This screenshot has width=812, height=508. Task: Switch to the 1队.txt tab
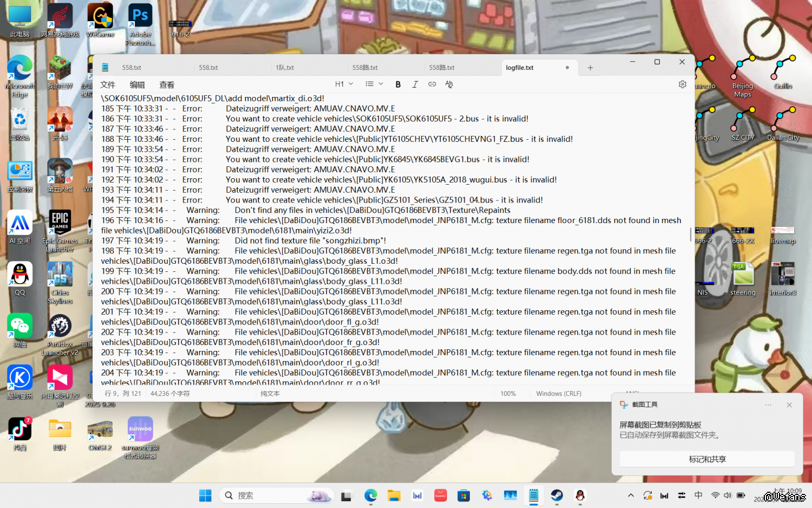click(x=285, y=68)
